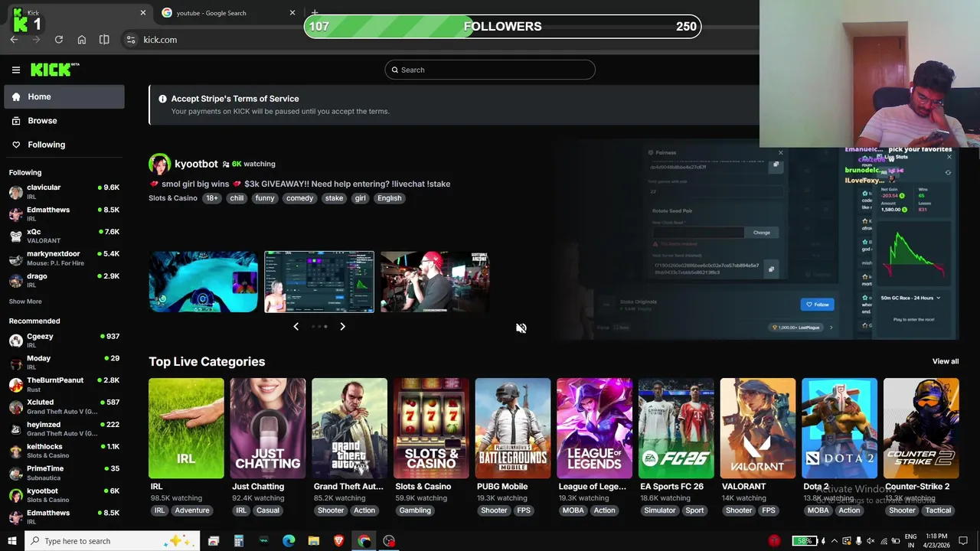Close the Kick browser tab

point(142,13)
